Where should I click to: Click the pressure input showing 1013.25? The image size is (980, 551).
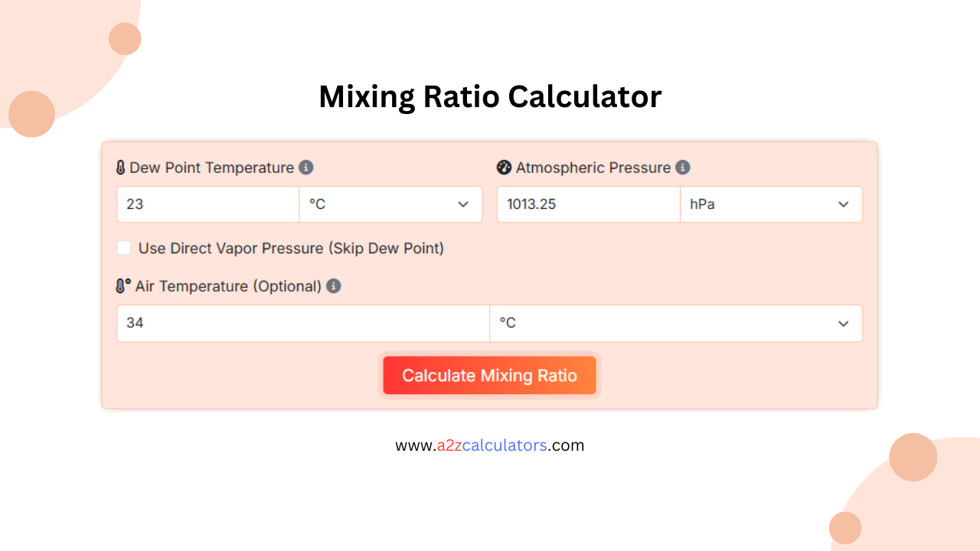(588, 204)
